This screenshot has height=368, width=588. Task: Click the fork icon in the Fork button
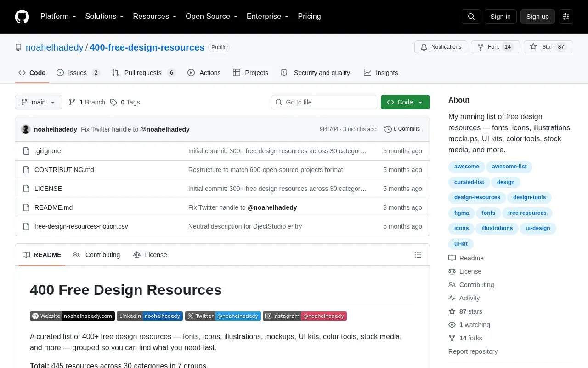coord(481,47)
